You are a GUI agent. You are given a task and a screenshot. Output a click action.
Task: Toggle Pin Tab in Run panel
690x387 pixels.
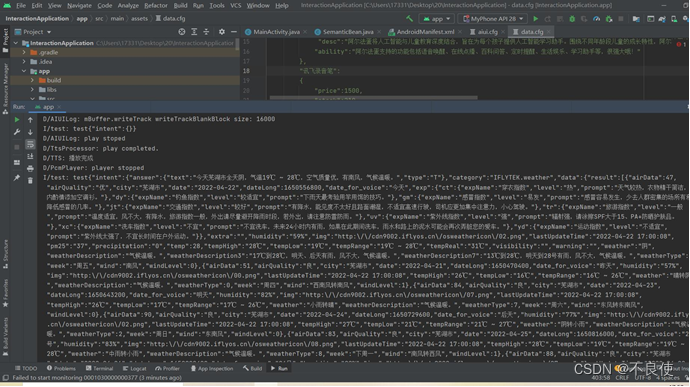click(17, 177)
